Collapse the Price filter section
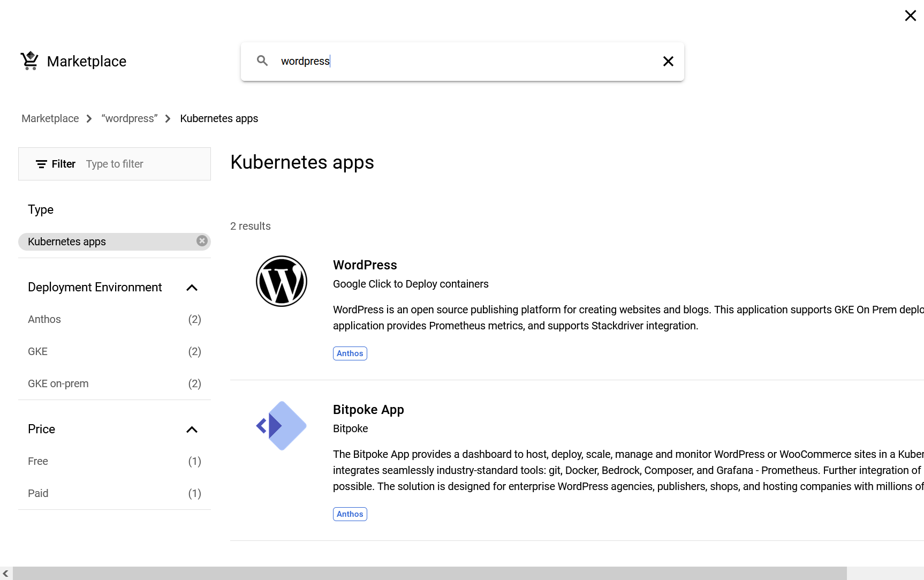924x580 pixels. point(192,430)
